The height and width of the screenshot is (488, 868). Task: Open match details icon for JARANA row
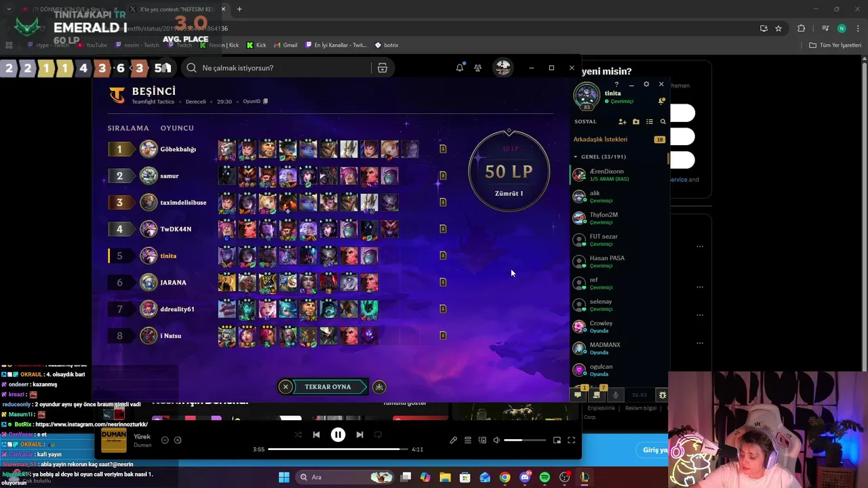pos(443,282)
